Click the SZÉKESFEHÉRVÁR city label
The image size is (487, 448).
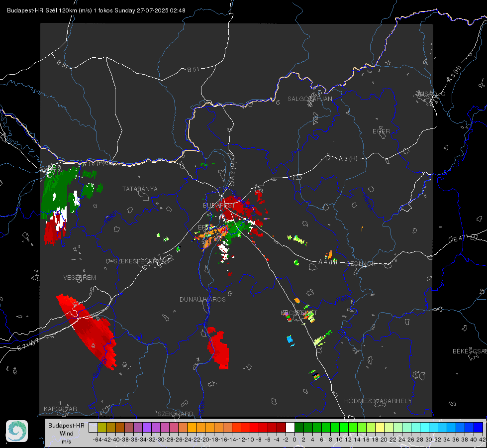(x=143, y=261)
